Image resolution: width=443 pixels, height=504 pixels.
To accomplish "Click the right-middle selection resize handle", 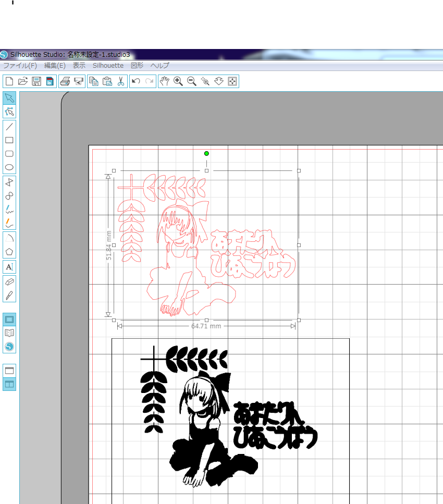I will point(299,245).
